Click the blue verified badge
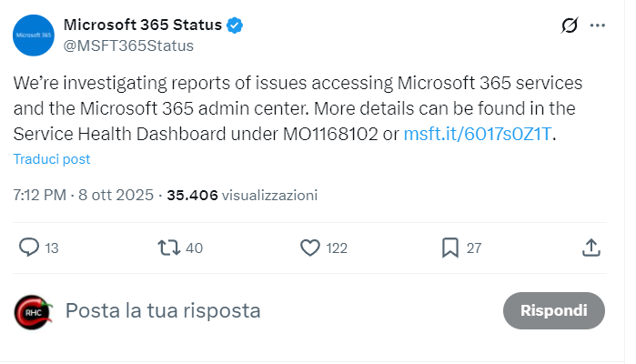Viewport: 636px width, 364px height. coord(235,25)
